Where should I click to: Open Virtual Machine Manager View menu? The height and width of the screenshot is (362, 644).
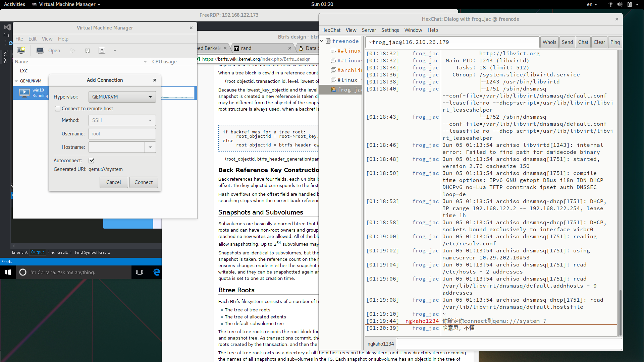click(x=47, y=39)
